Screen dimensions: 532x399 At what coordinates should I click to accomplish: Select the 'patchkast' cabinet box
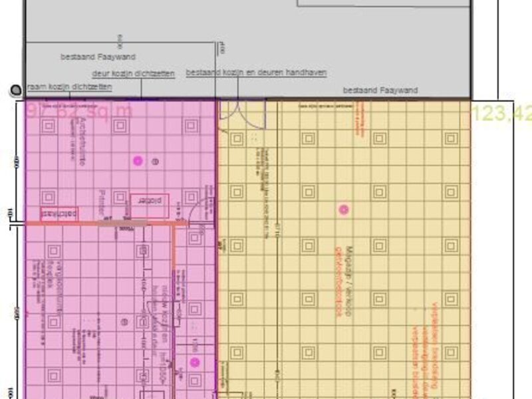point(59,214)
